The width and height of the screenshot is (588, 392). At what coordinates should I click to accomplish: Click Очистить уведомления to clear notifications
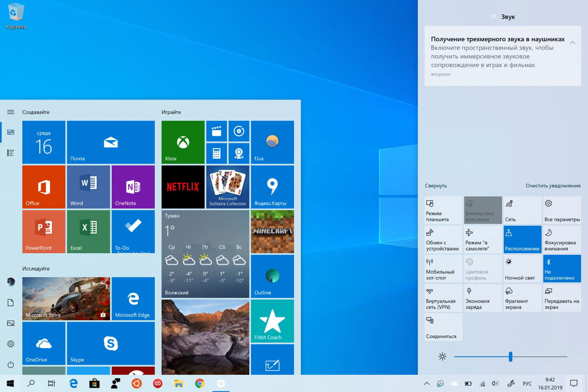tap(553, 185)
